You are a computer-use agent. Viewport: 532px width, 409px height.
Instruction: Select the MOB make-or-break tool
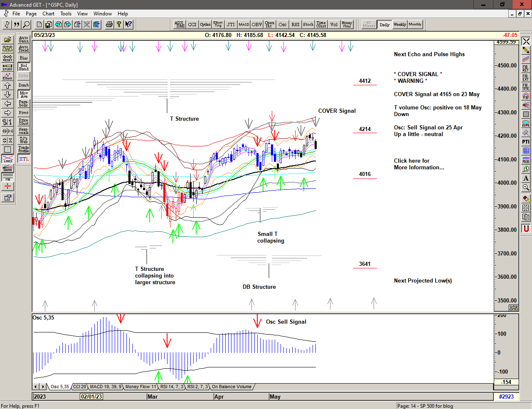(526, 160)
